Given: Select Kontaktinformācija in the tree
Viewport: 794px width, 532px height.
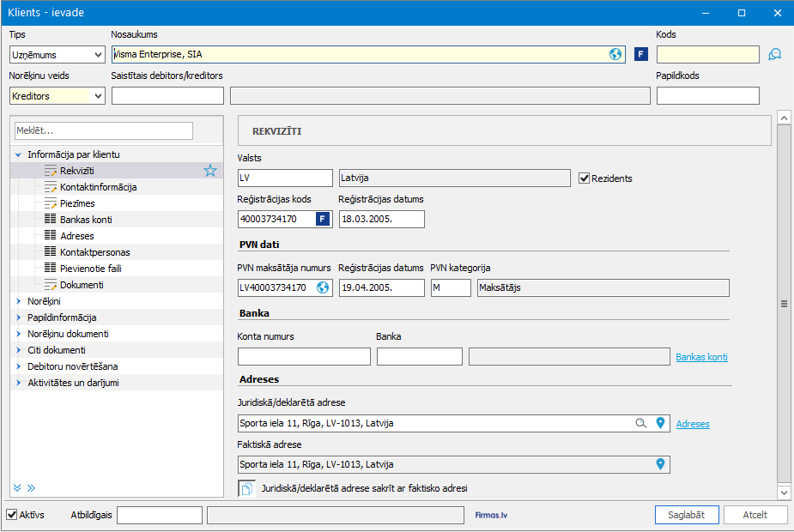Looking at the screenshot, I should [98, 187].
